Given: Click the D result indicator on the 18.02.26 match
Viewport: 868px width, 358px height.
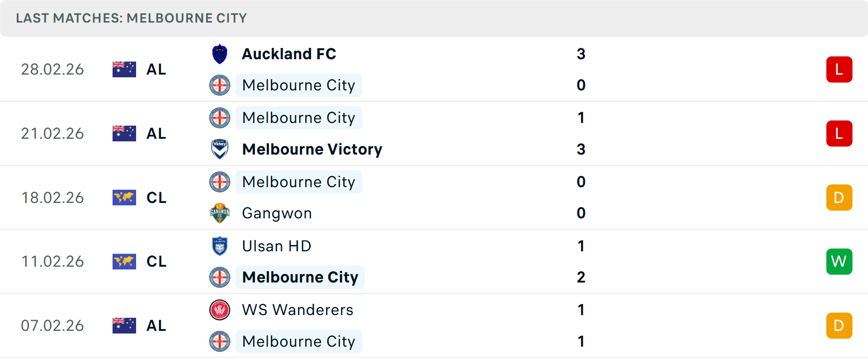Looking at the screenshot, I should point(840,198).
